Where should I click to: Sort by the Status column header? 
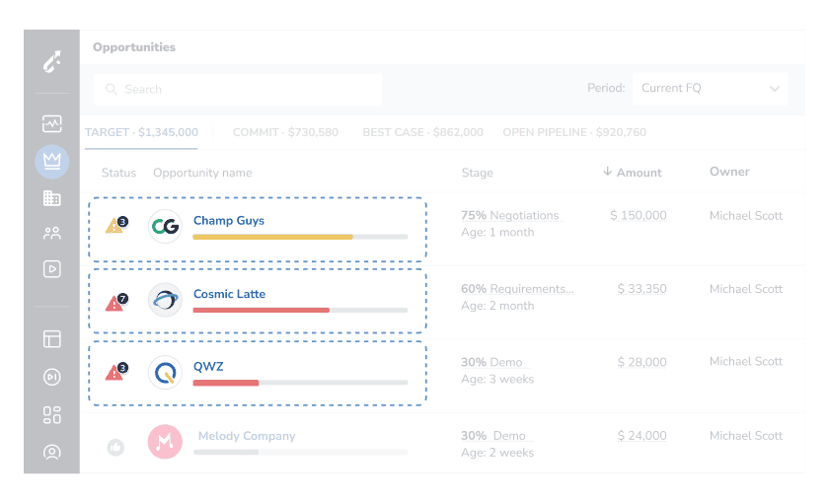tap(119, 173)
